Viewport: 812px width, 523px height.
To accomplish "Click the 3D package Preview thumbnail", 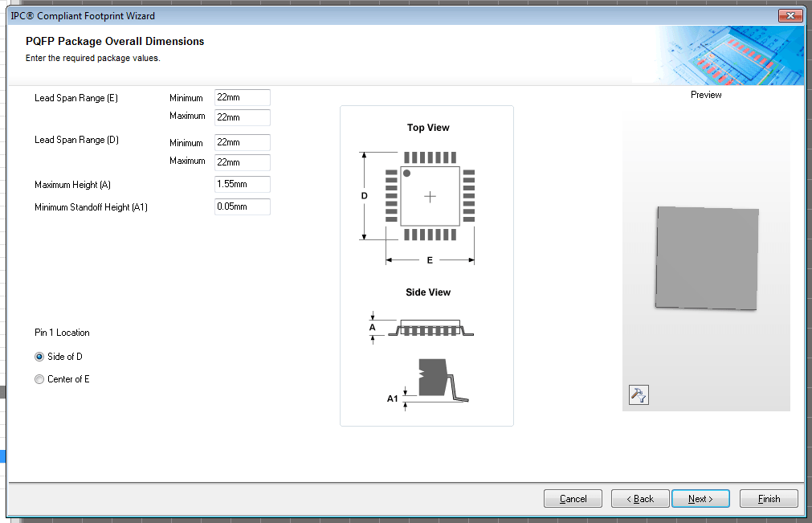I will click(x=706, y=257).
